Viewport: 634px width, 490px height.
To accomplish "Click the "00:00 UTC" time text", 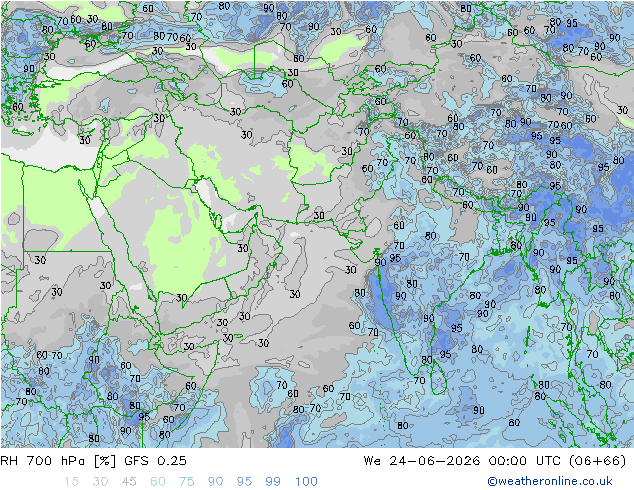I will tap(524, 461).
